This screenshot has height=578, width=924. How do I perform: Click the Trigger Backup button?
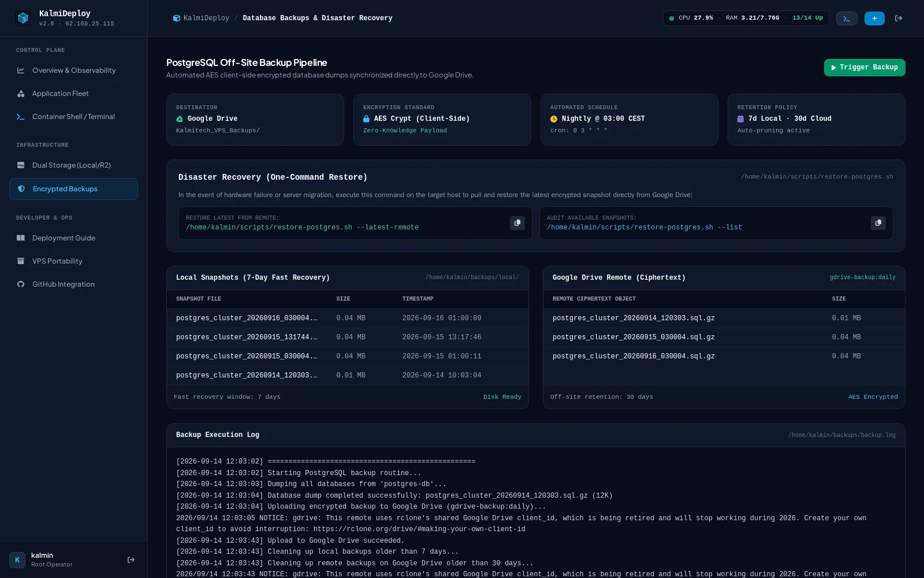coord(865,68)
